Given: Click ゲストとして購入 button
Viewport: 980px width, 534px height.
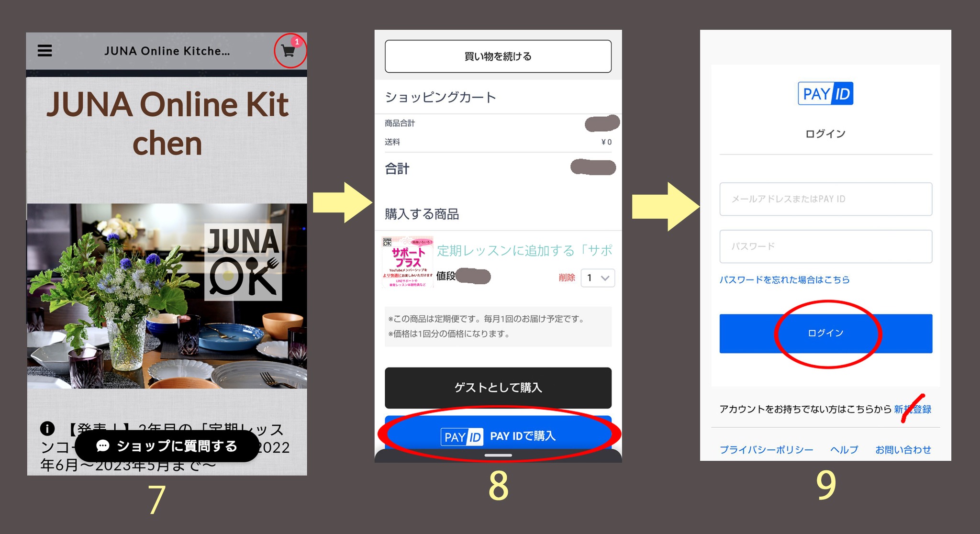Looking at the screenshot, I should tap(498, 388).
